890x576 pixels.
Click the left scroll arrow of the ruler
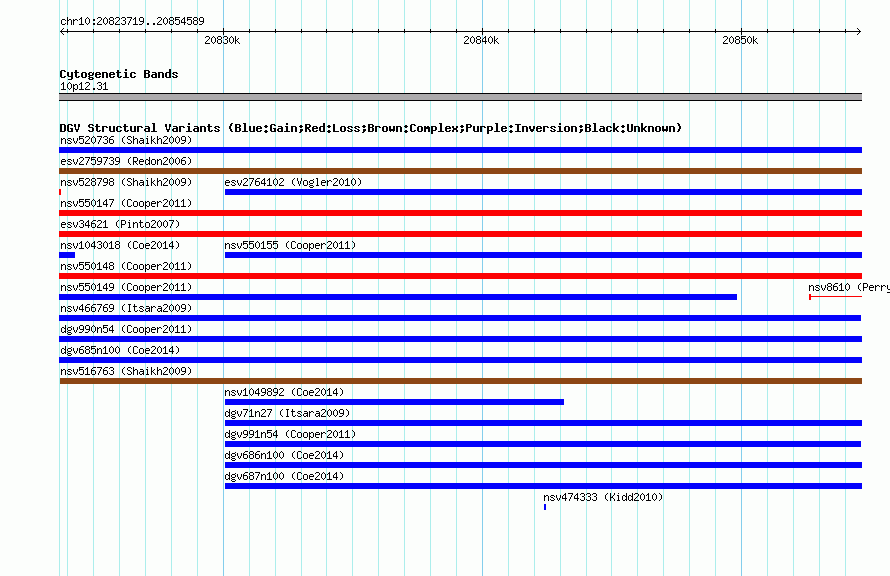[x=62, y=32]
